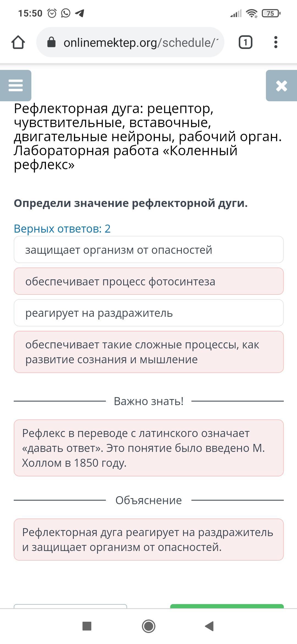
Task: Tap the Android back triangle
Action: [210, 626]
